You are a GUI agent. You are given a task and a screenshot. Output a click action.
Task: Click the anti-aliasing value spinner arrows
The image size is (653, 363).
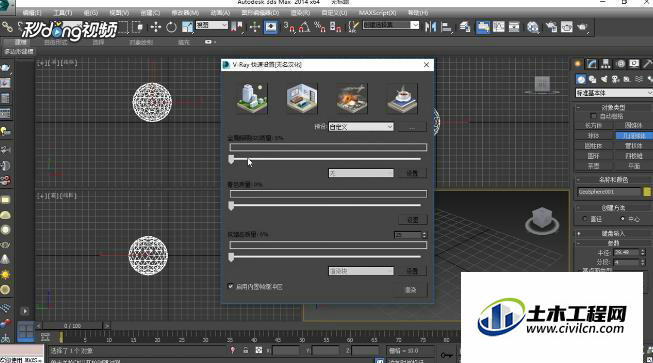tap(424, 235)
